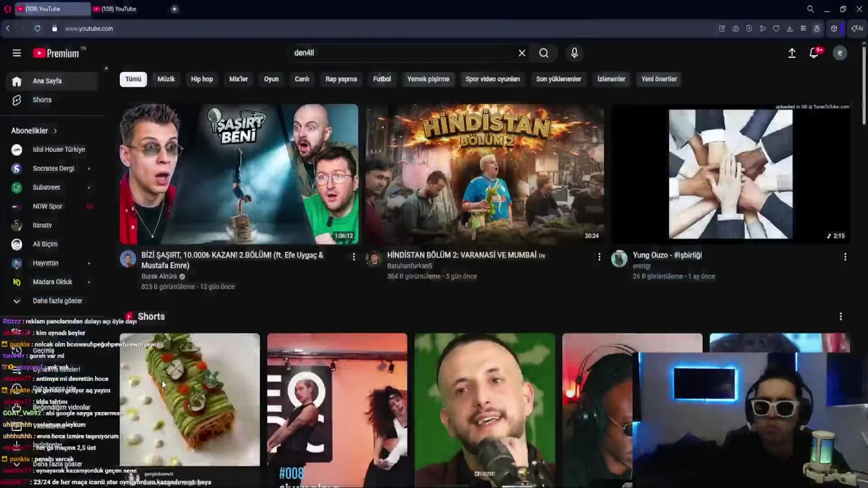Screen dimensions: 868x488
Task: Open Hayrettin subscription
Action: 53,263
